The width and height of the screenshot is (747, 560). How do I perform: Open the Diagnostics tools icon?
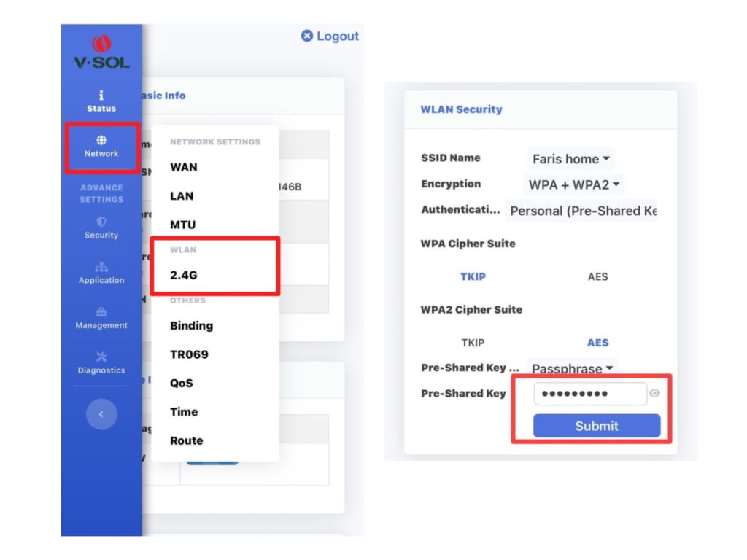pyautogui.click(x=101, y=357)
